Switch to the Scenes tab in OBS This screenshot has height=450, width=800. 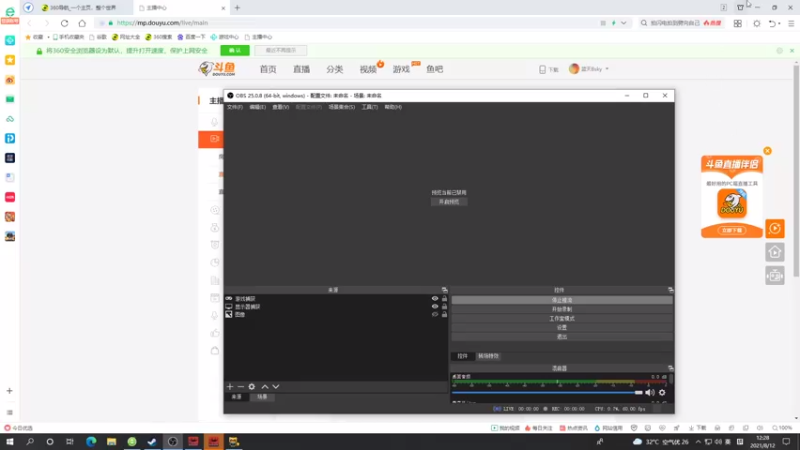click(262, 397)
